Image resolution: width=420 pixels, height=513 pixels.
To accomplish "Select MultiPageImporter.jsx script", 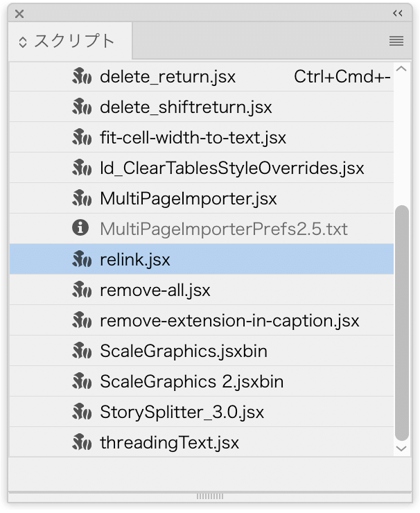I will coord(202,198).
